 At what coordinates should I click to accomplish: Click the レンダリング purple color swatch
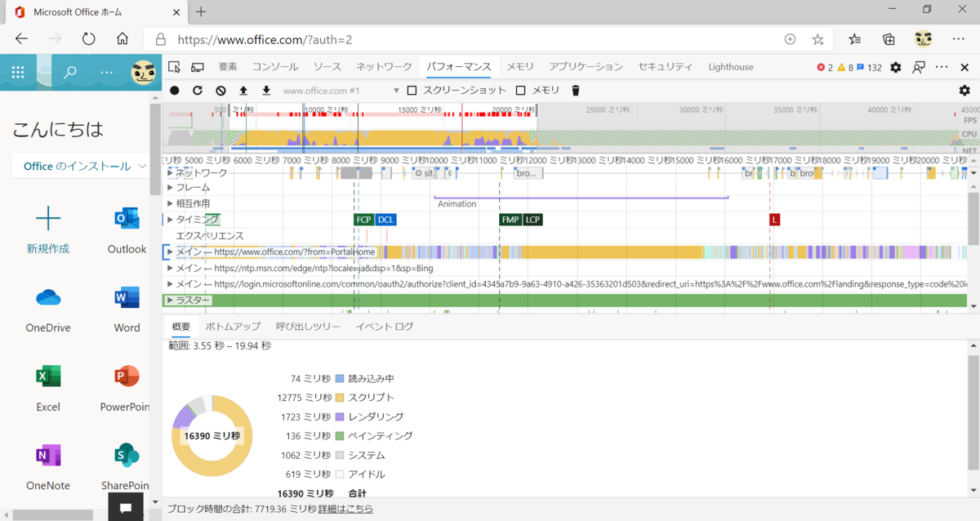point(340,417)
